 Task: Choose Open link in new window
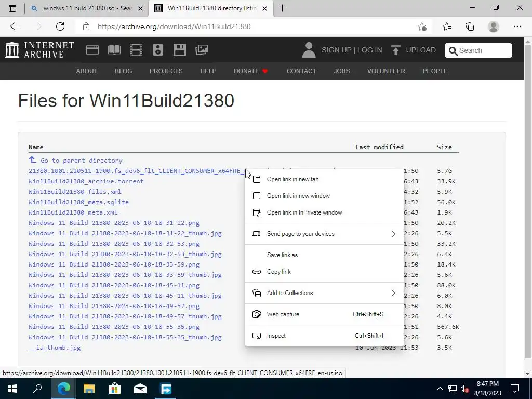coord(324,196)
